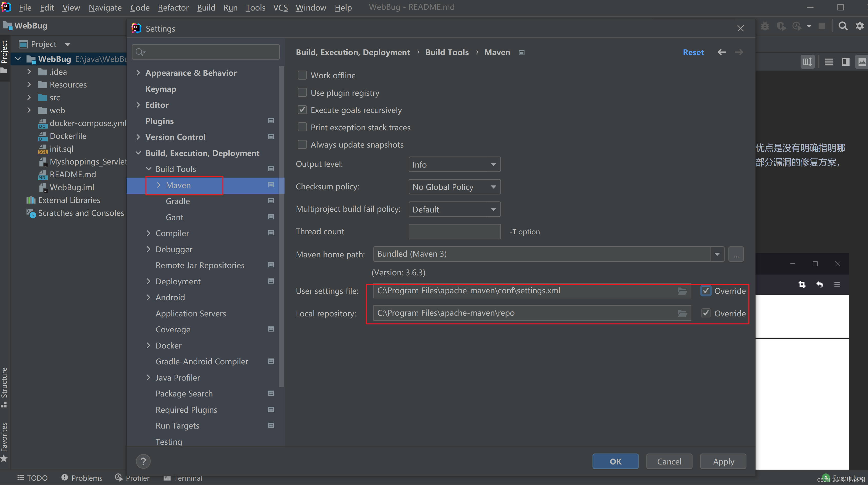Expand Version Control settings

point(138,137)
